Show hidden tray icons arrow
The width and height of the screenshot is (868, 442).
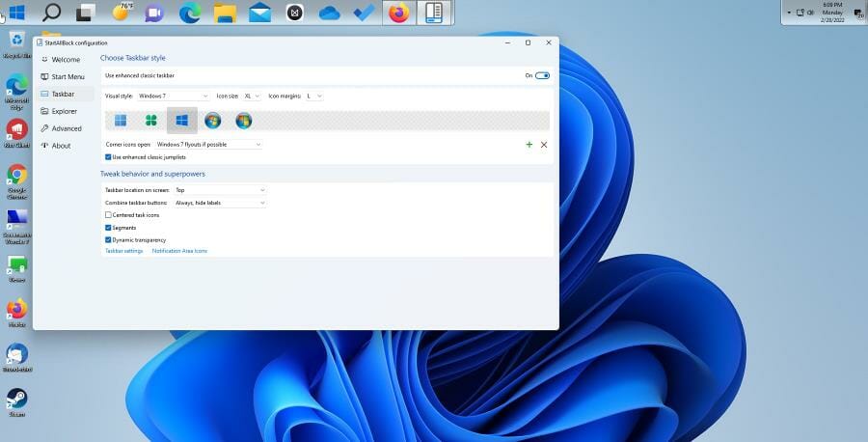(x=789, y=13)
